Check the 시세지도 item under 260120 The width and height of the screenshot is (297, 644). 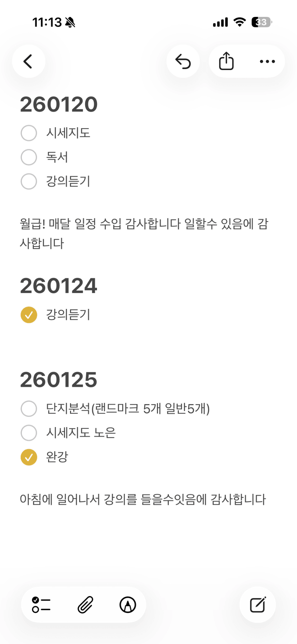point(29,133)
